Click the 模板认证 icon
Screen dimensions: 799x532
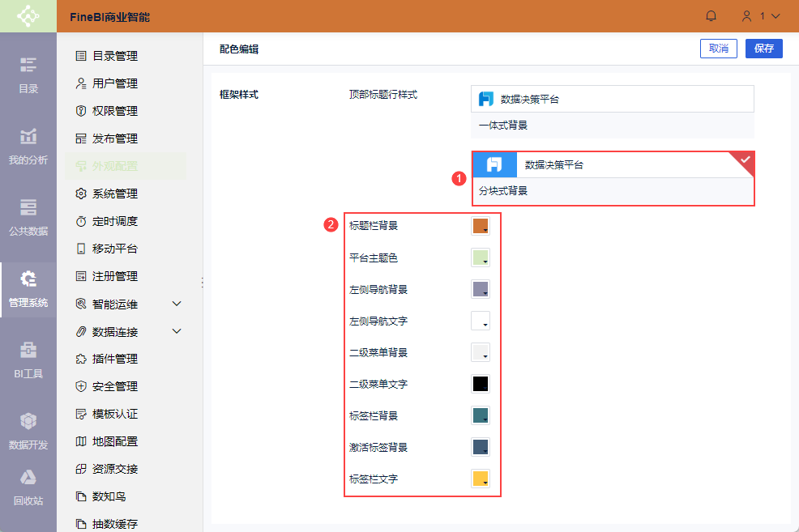(x=81, y=414)
